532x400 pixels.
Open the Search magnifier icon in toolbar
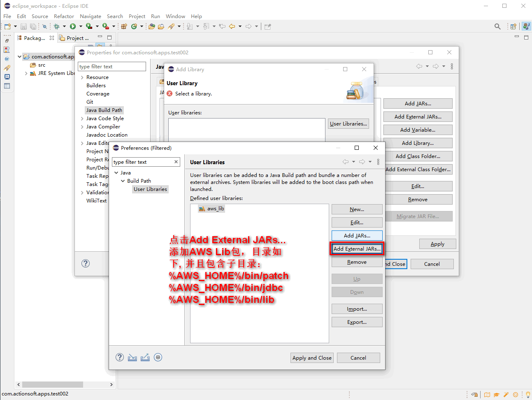click(497, 26)
